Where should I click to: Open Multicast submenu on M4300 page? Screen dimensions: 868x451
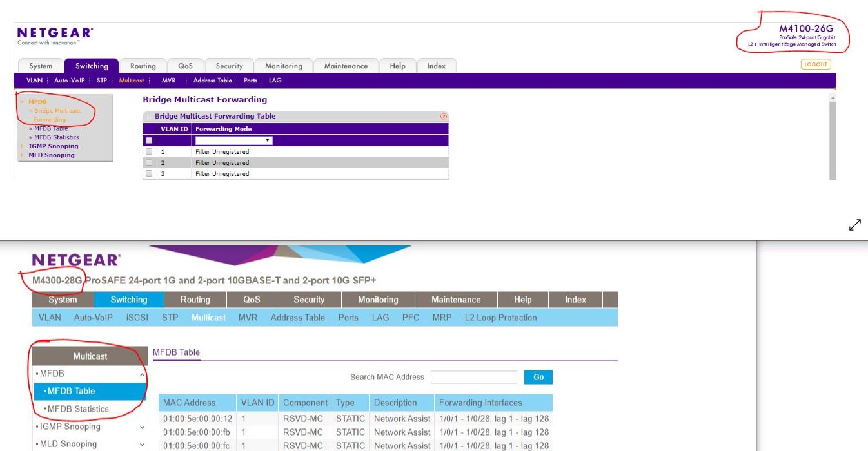point(208,318)
